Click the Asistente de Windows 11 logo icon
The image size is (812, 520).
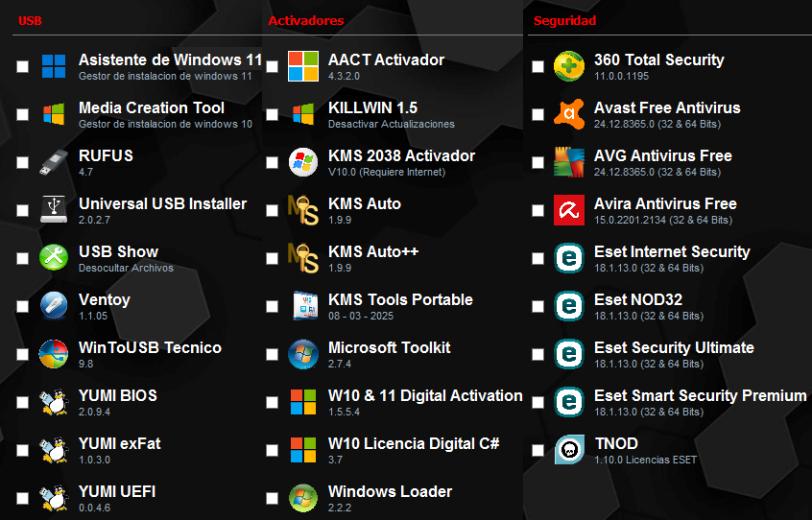point(54,66)
